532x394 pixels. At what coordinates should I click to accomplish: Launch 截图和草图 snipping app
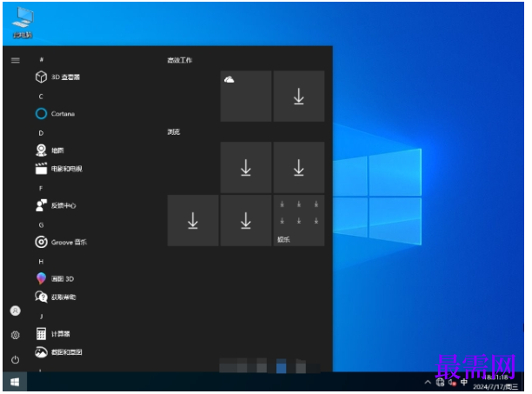pyautogui.click(x=58, y=352)
